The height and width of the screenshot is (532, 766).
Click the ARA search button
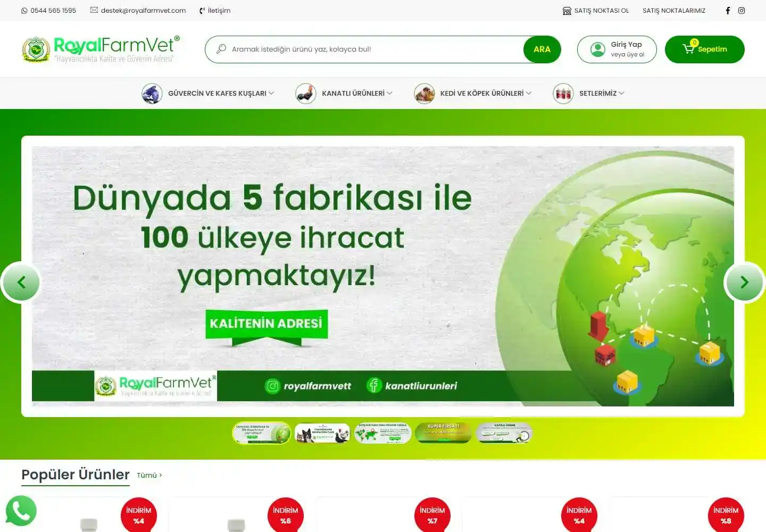coord(542,49)
